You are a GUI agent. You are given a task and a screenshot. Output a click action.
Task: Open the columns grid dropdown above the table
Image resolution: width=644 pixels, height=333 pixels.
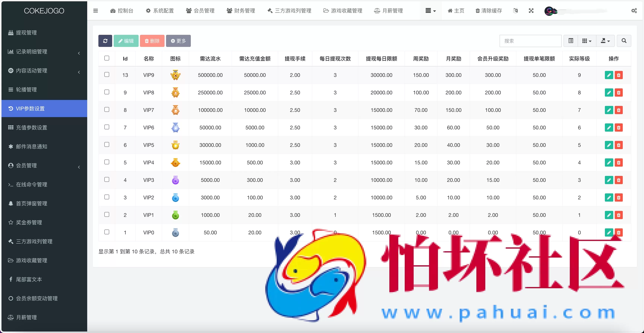pos(586,40)
